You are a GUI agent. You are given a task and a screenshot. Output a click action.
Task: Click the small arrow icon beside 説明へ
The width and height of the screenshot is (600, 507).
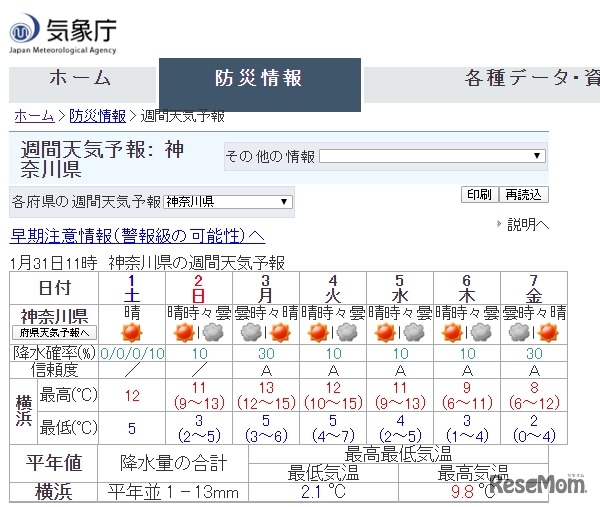499,223
